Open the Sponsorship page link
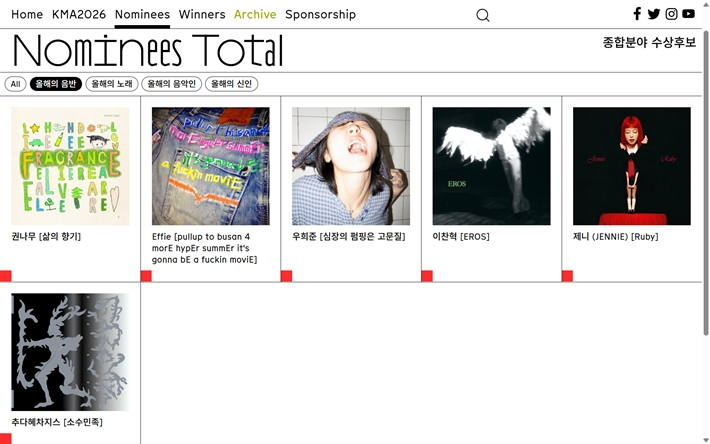 pyautogui.click(x=321, y=14)
